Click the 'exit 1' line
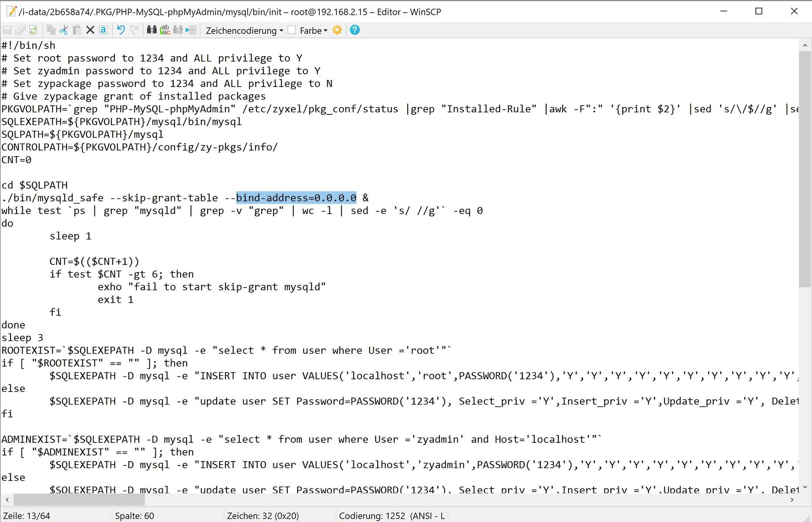This screenshot has height=522, width=812. pos(116,299)
